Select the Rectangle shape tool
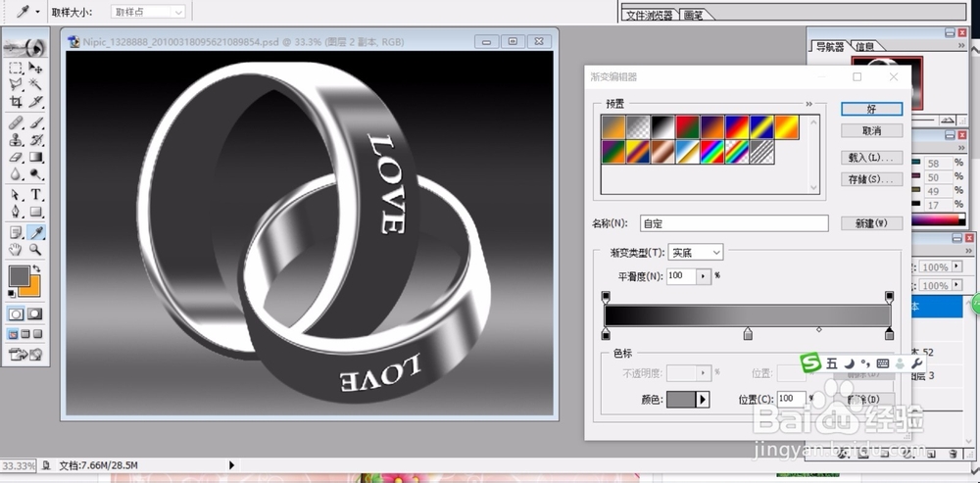This screenshot has height=483, width=980. [35, 212]
